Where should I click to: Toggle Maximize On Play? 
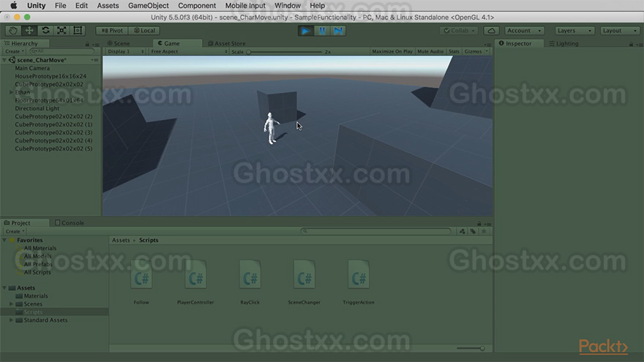tap(392, 51)
